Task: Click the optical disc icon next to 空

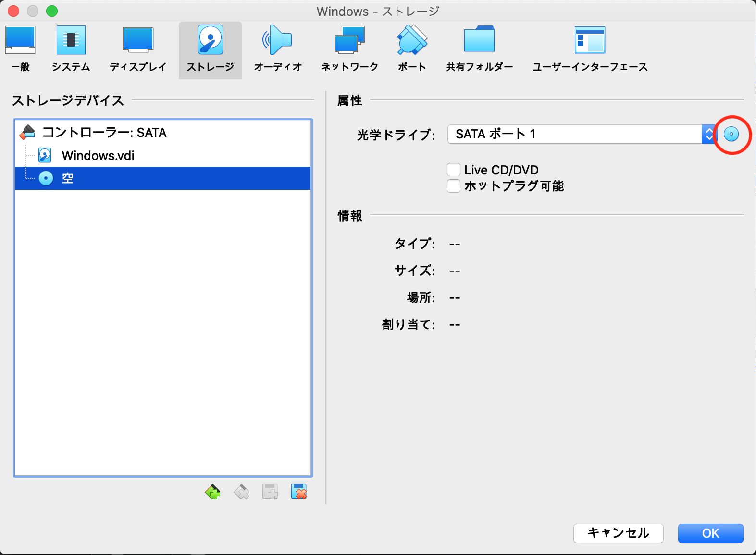Action: 46,178
